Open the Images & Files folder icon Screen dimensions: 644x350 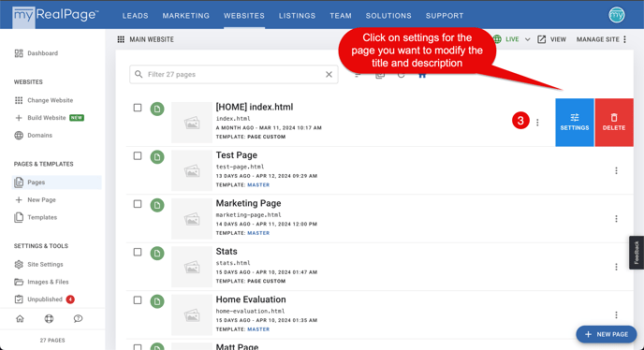19,282
